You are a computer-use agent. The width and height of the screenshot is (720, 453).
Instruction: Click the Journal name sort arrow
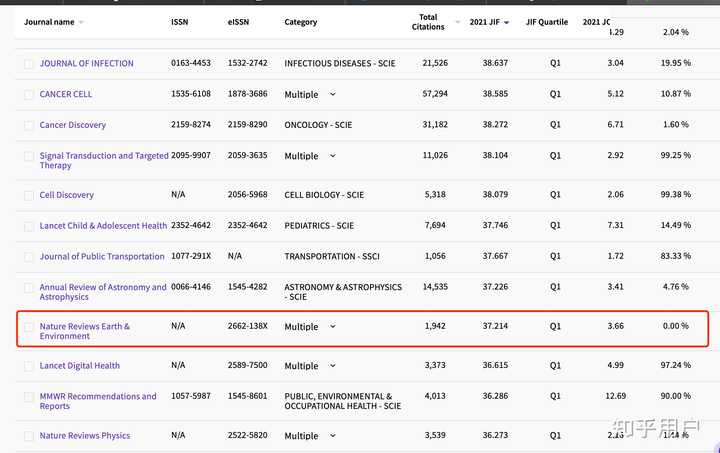coord(81,22)
